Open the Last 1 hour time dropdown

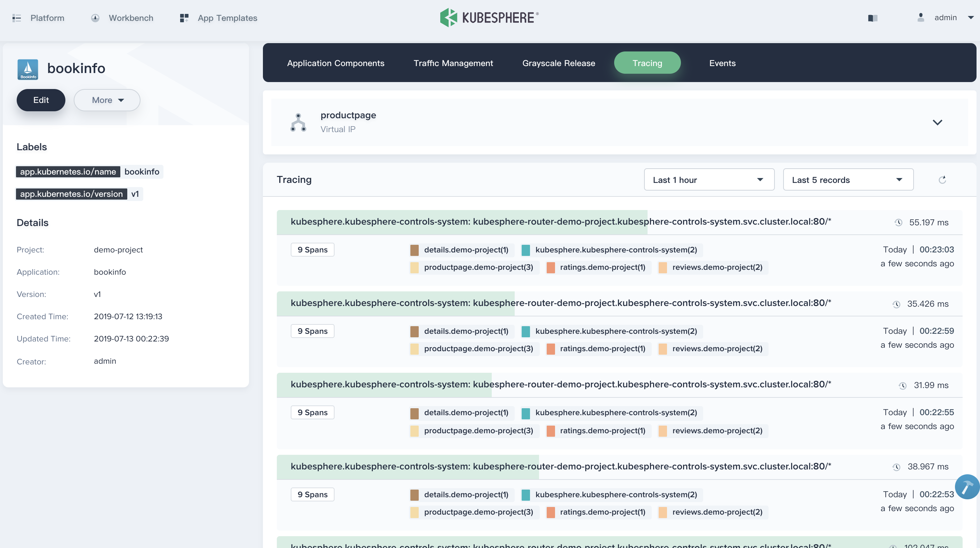709,180
